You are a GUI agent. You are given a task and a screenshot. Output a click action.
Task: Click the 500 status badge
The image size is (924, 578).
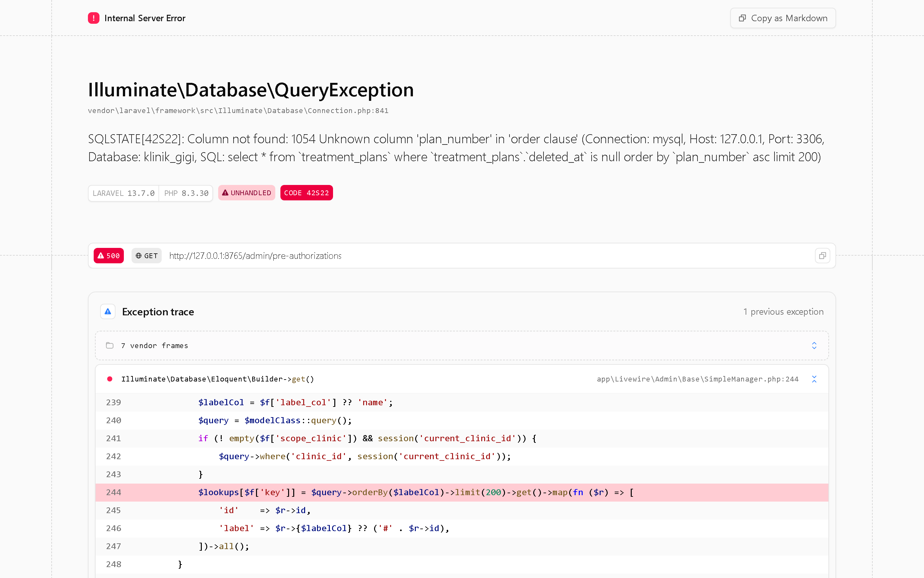(109, 256)
